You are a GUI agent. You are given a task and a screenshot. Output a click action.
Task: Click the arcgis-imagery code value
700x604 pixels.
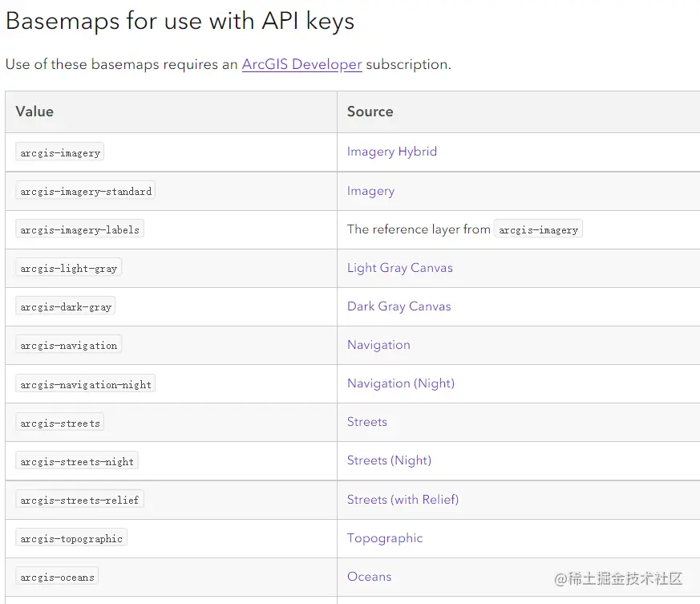(60, 152)
